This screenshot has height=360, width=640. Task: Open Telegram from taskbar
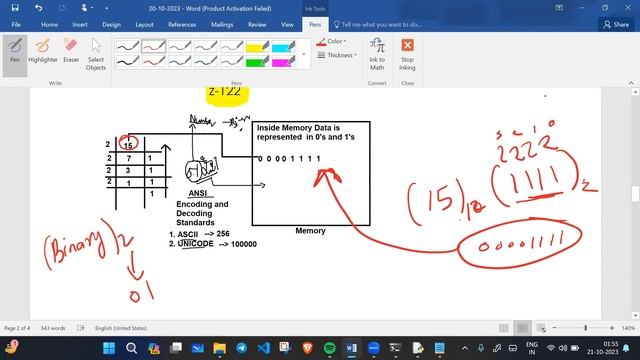coord(242,348)
